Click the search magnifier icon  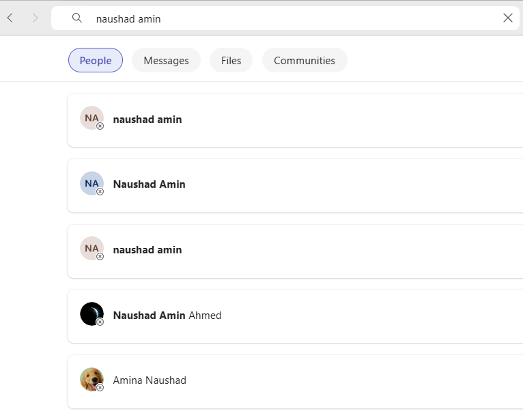coord(77,18)
